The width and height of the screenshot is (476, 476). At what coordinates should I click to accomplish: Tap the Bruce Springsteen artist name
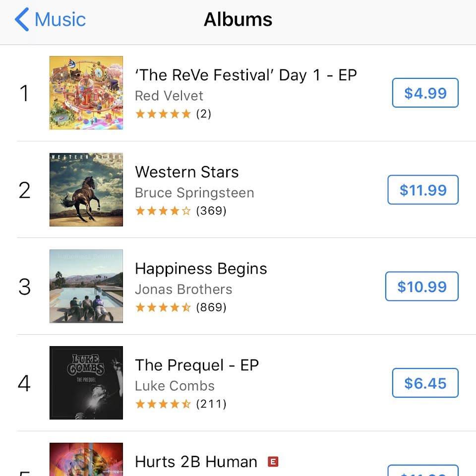pos(194,193)
